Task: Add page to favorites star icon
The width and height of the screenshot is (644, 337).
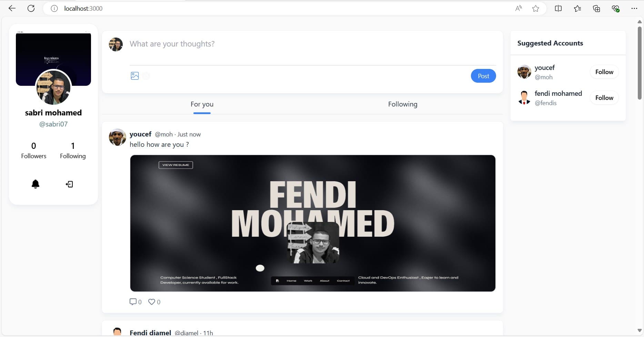Action: click(x=535, y=9)
